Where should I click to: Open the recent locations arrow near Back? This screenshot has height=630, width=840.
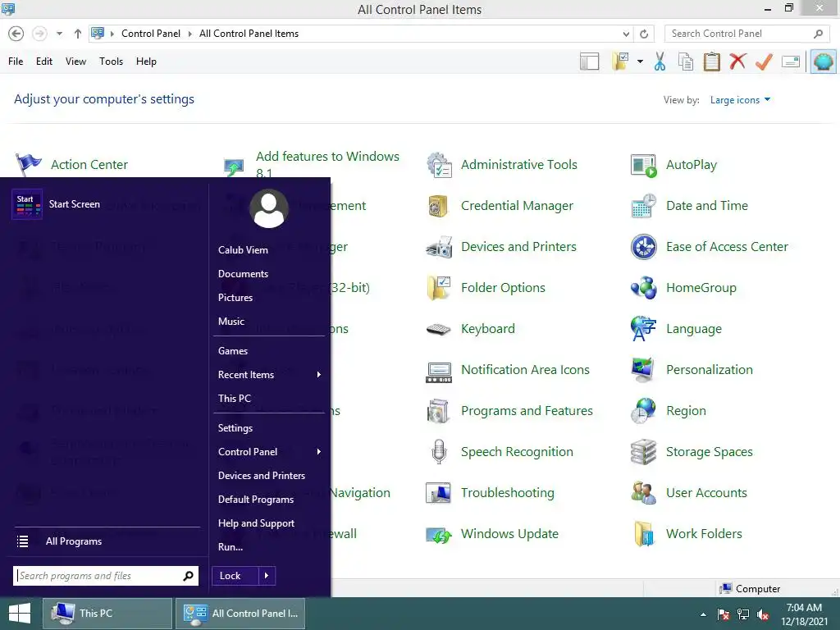(59, 34)
